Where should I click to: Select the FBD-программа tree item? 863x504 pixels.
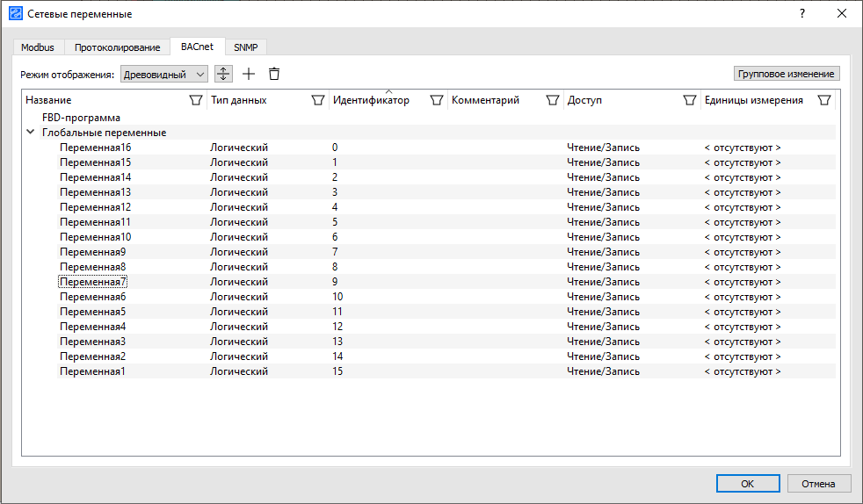[x=81, y=118]
